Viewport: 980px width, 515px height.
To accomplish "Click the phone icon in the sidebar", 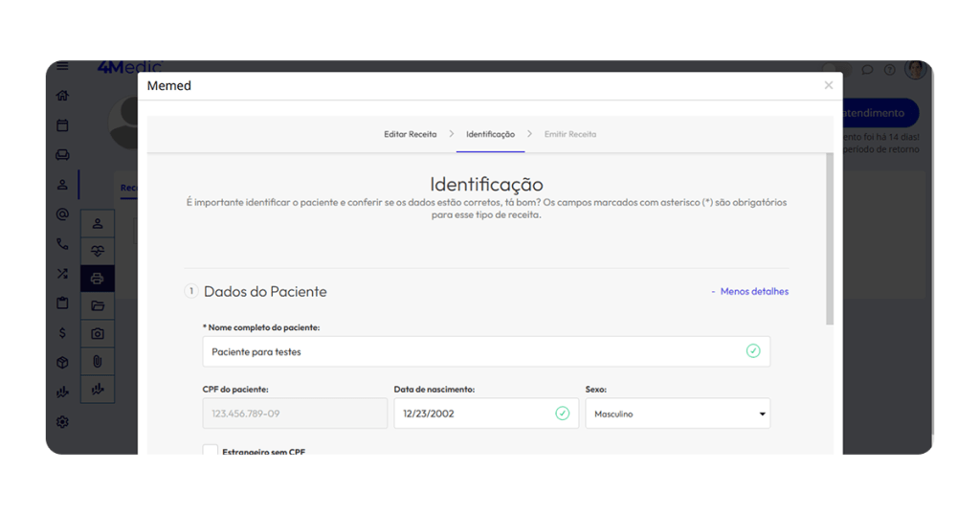I will (x=62, y=244).
